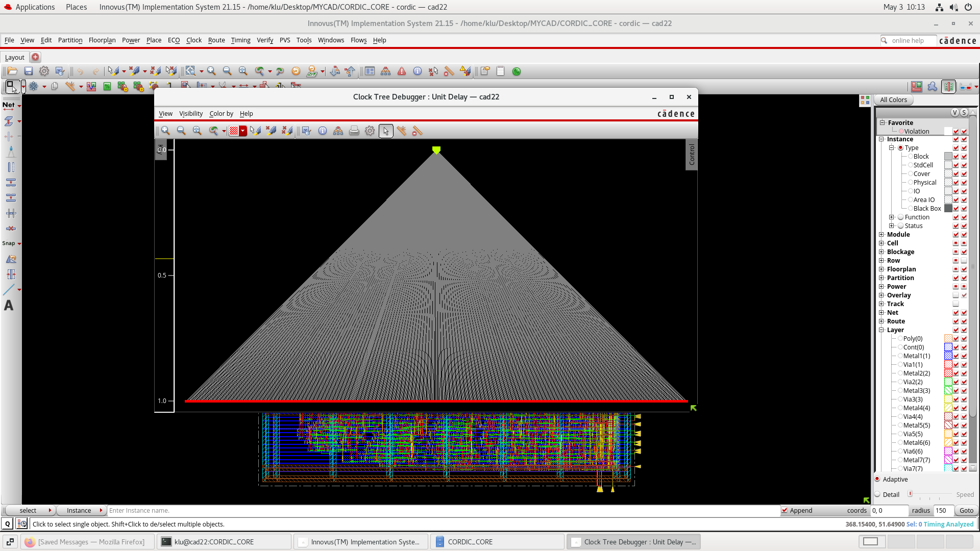
Task: Click the text annotation 'A' tool
Action: point(9,306)
